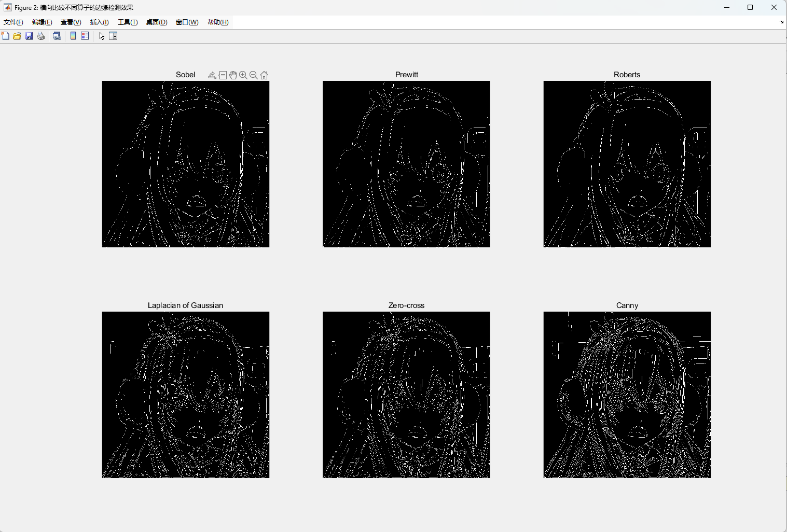Screen dimensions: 787x532
Task: Click the zoom out magnifier above Sobel plot
Action: 254,75
